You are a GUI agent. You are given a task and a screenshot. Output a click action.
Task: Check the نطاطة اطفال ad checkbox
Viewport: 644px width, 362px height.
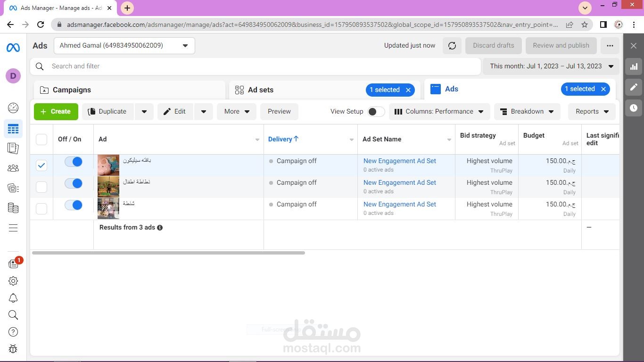tap(41, 187)
